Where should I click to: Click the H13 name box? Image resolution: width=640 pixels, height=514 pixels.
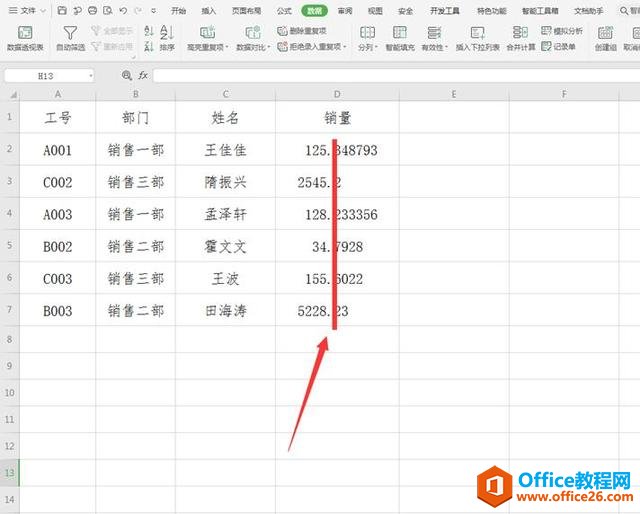tap(46, 76)
